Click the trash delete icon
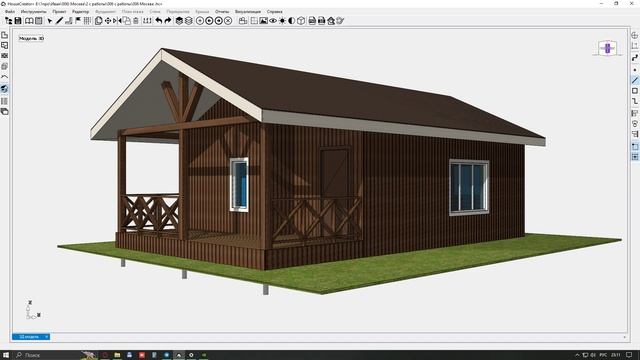This screenshot has width=640, height=360. [136, 20]
